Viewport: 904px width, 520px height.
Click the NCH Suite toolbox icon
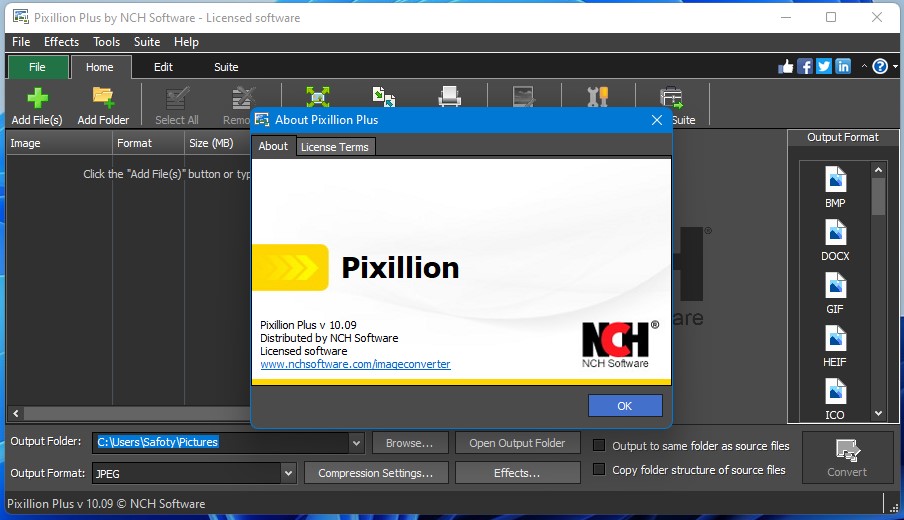pyautogui.click(x=672, y=97)
